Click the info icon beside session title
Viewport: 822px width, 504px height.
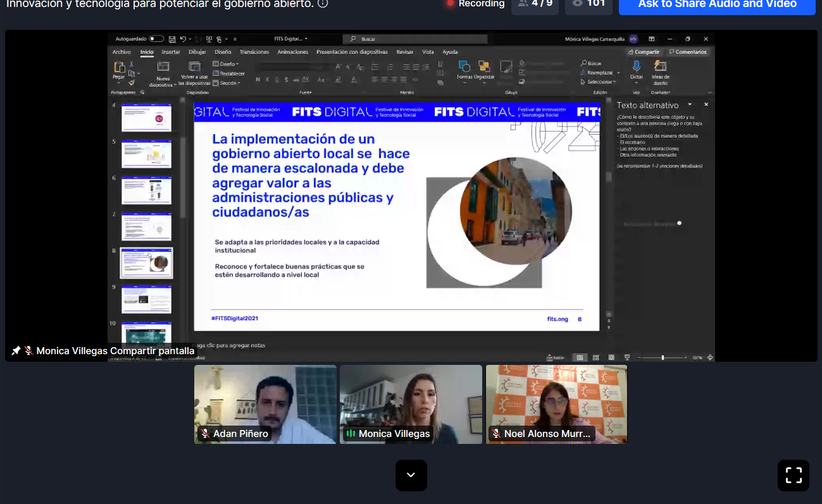(323, 3)
